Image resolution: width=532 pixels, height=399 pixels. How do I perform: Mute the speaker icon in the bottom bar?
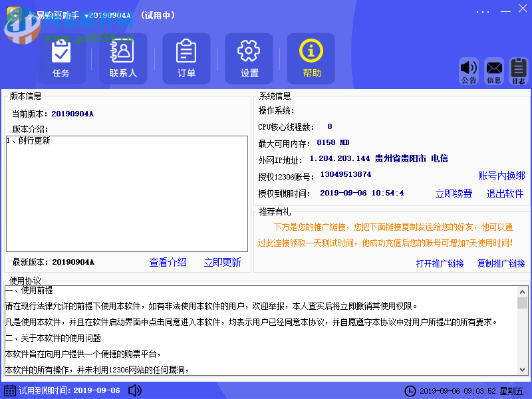pos(135,390)
